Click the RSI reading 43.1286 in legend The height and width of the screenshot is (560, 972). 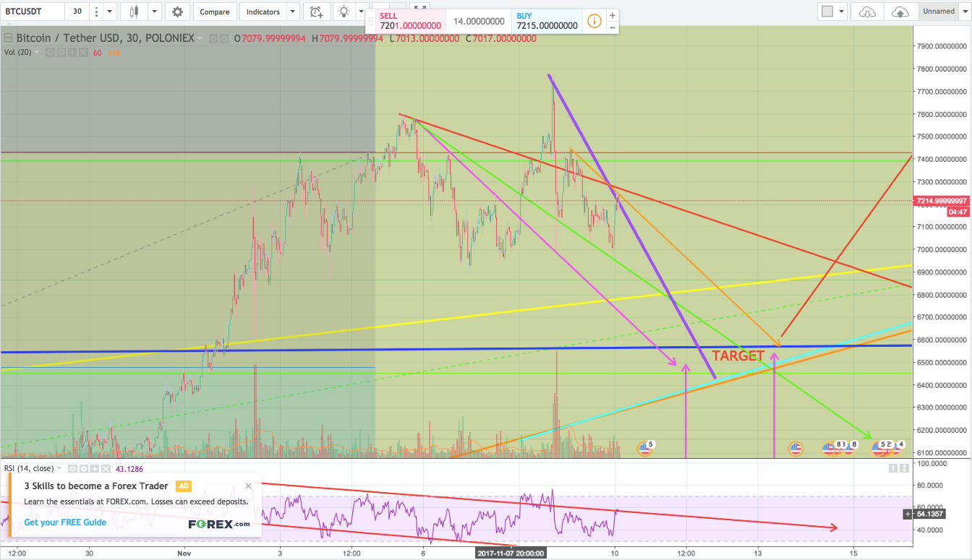129,468
